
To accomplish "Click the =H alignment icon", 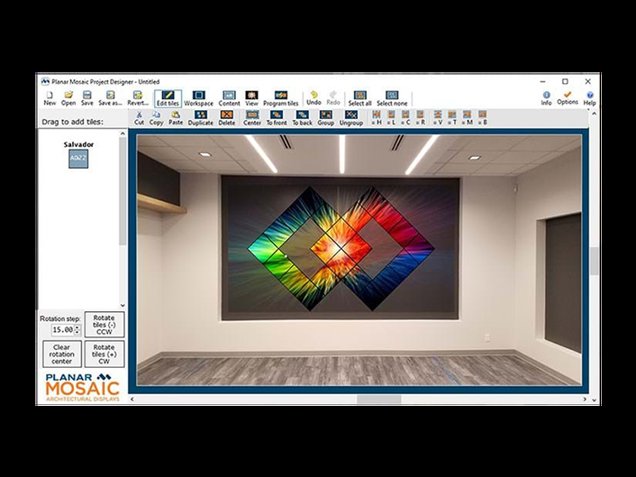I will [376, 118].
